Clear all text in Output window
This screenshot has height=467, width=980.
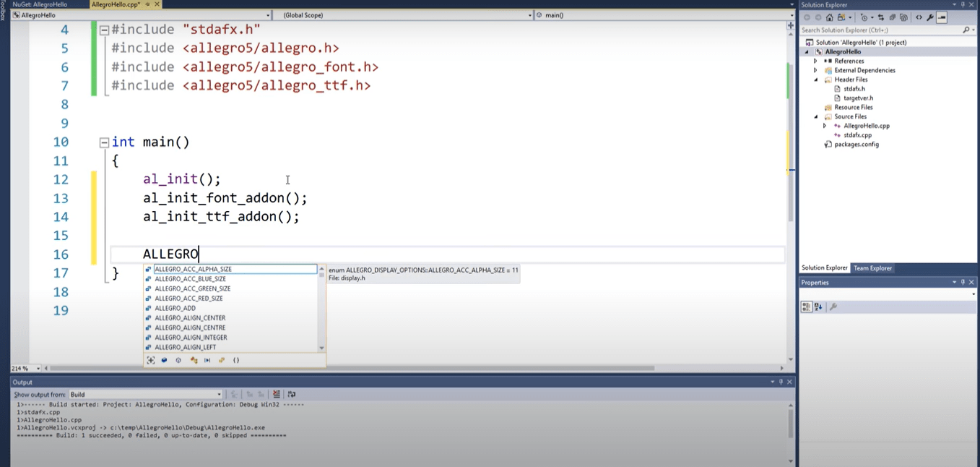(x=277, y=394)
